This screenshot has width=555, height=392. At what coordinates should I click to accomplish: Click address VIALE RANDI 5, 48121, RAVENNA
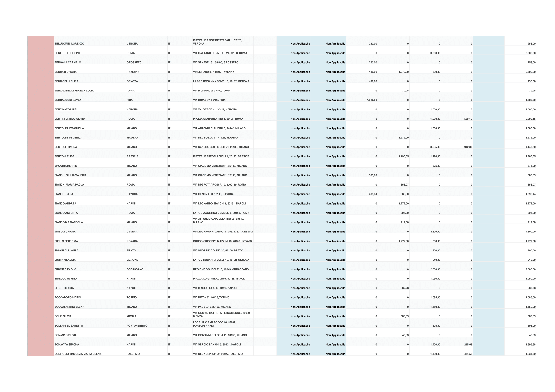point(214,72)
